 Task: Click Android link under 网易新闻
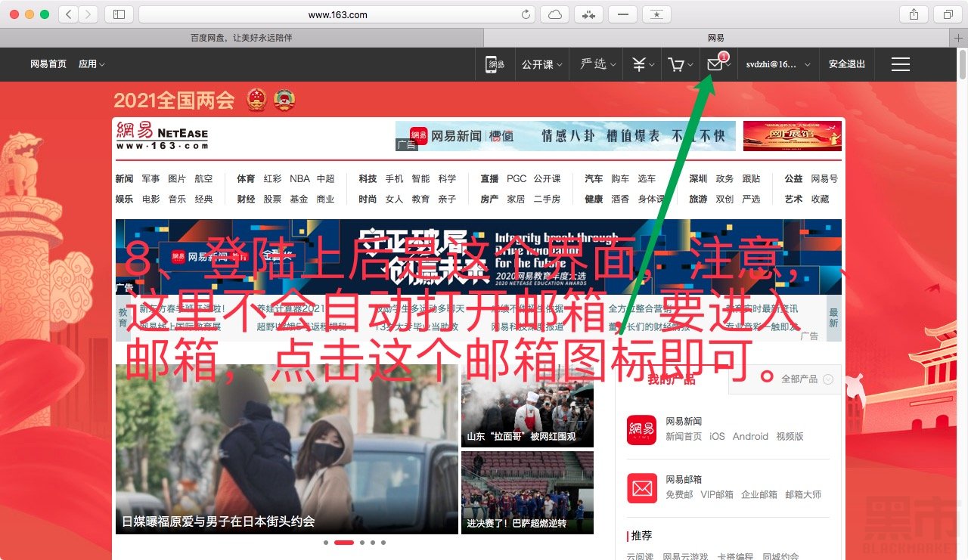[x=750, y=436]
